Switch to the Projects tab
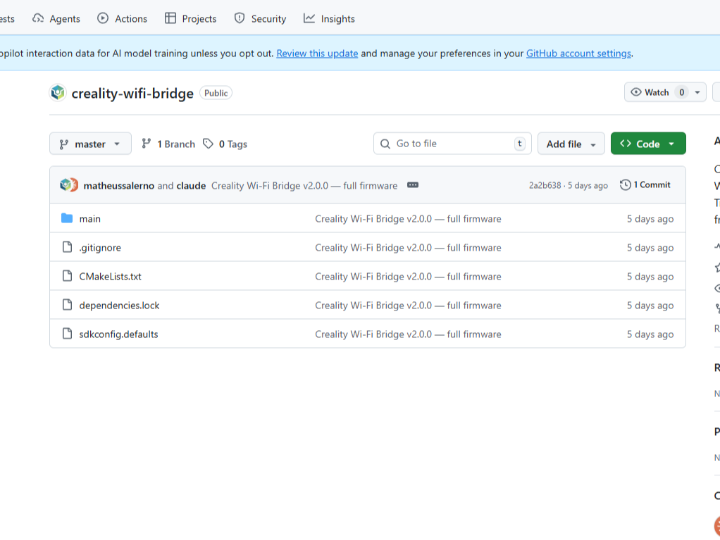The width and height of the screenshot is (720, 540). tap(190, 19)
